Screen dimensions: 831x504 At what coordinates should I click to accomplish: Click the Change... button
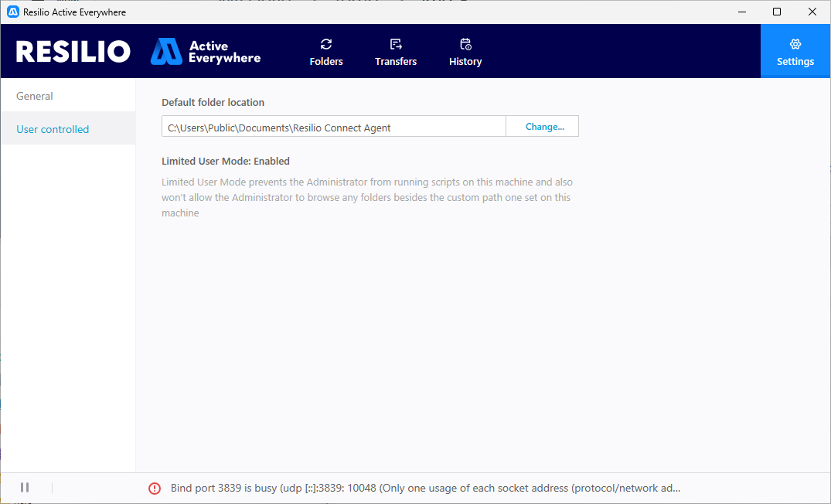[544, 127]
